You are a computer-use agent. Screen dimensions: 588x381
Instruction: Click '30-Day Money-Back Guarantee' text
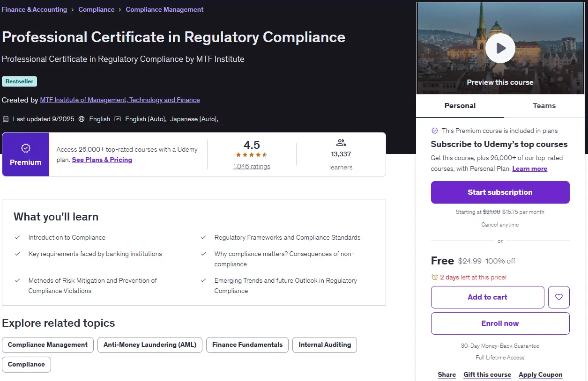(500, 346)
